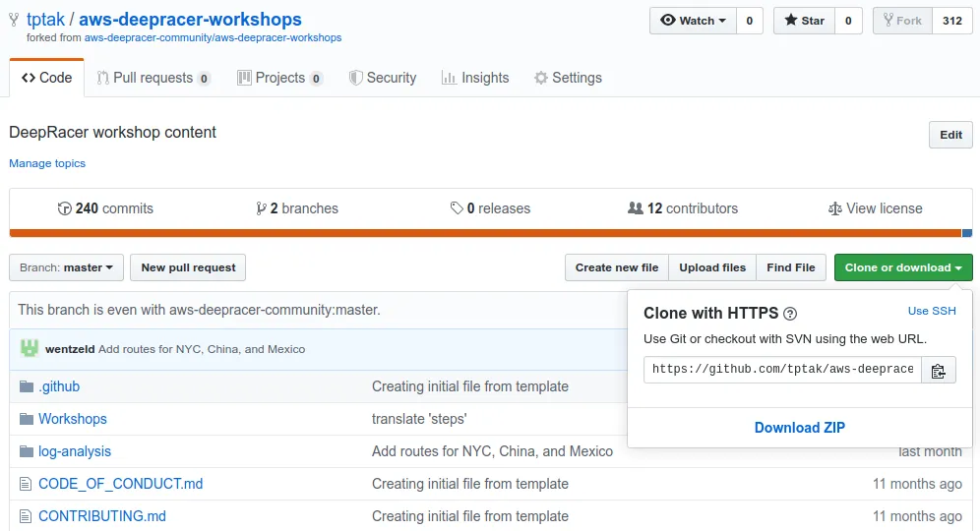Open log-analysis row commit message
Screen dimensions: 980x531
[x=493, y=451]
